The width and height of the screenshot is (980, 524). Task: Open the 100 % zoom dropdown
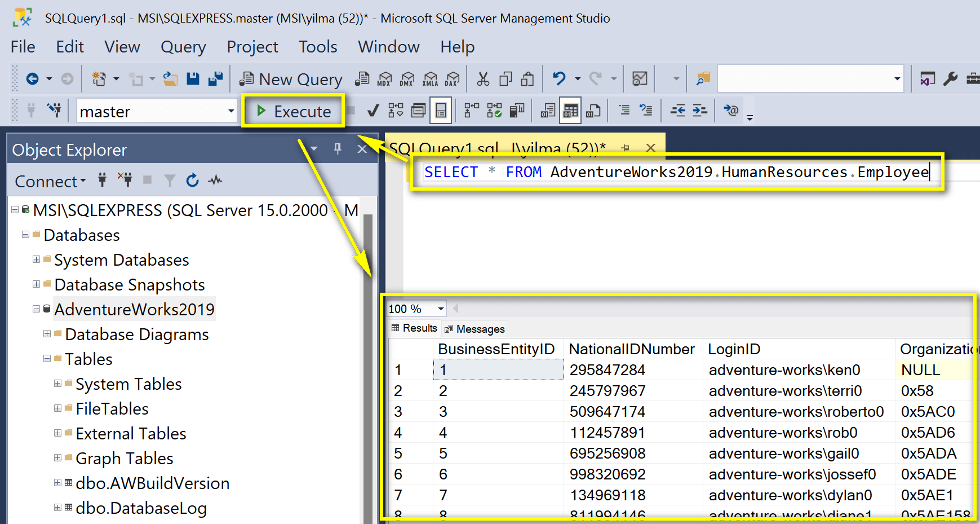coord(441,309)
